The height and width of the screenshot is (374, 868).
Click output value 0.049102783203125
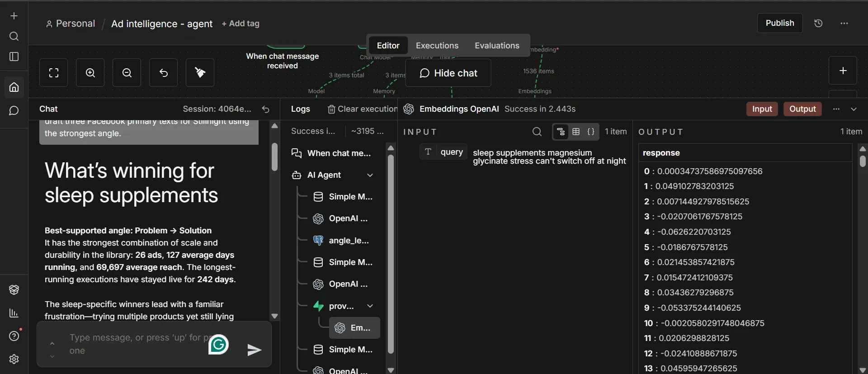click(694, 186)
